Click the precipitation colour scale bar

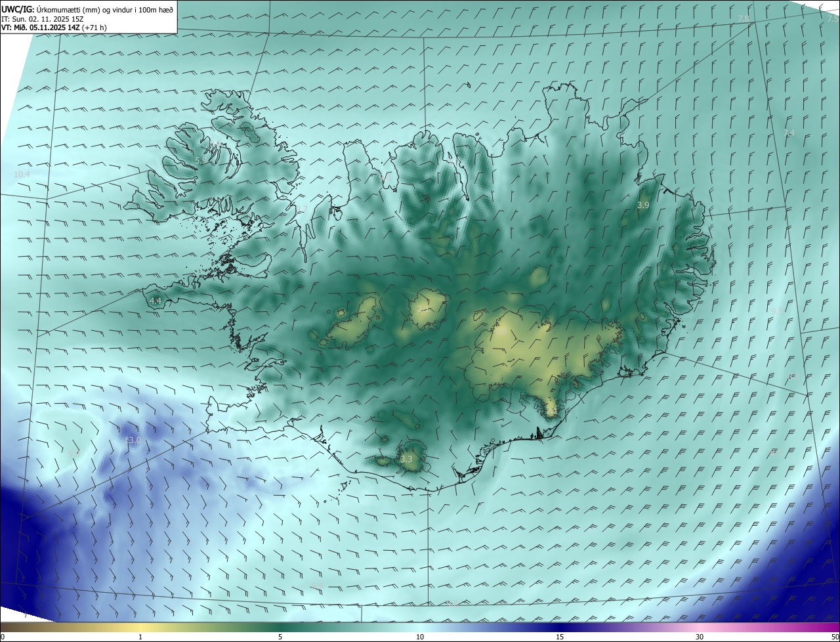click(420, 627)
